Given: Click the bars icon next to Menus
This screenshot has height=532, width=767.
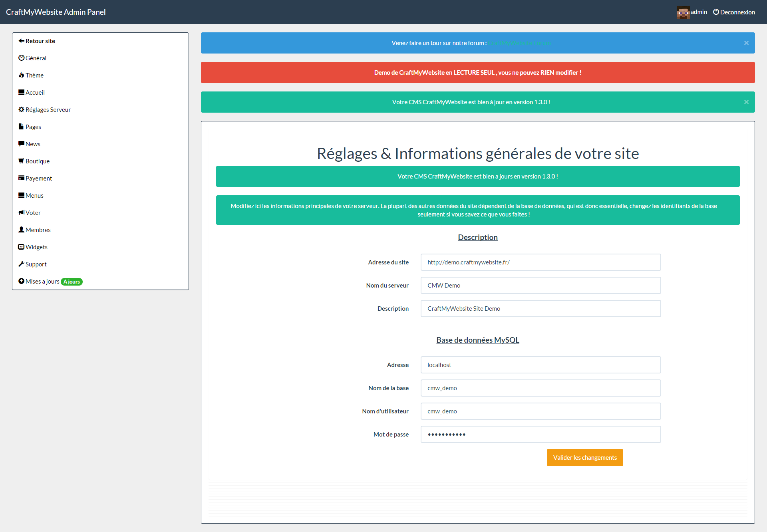Looking at the screenshot, I should pos(22,195).
